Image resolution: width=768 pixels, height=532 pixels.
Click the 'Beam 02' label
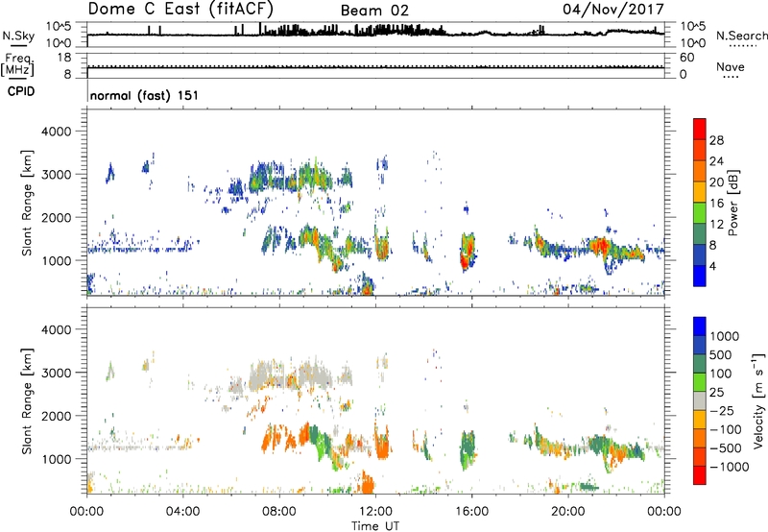374,11
